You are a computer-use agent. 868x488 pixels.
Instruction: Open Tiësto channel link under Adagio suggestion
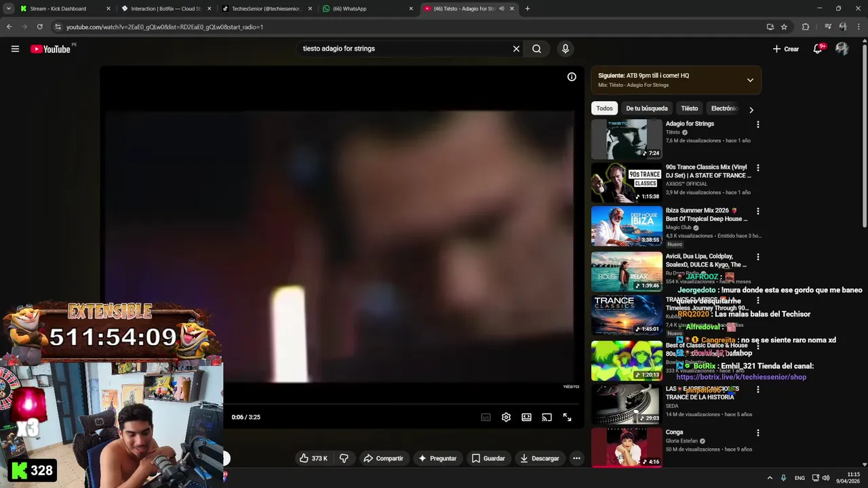pos(672,132)
